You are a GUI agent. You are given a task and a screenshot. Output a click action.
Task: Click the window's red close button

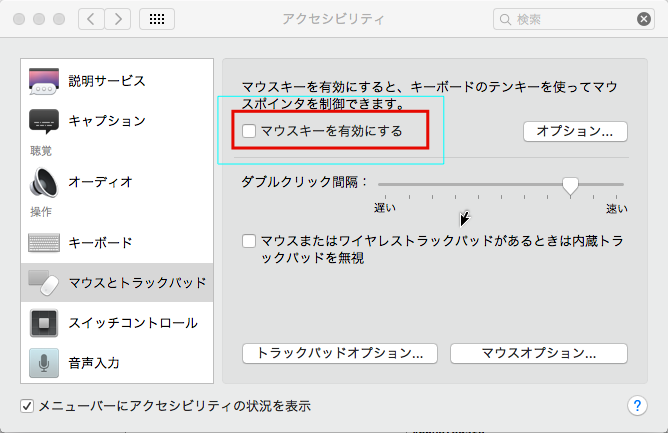[19, 19]
